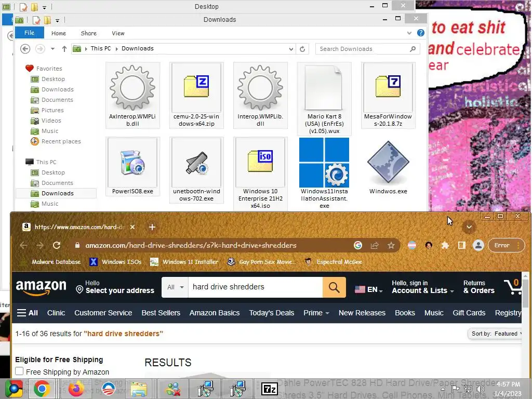The height and width of the screenshot is (399, 532).
Task: Select the Windows11InstallationAssistant.exe icon
Action: tap(324, 163)
